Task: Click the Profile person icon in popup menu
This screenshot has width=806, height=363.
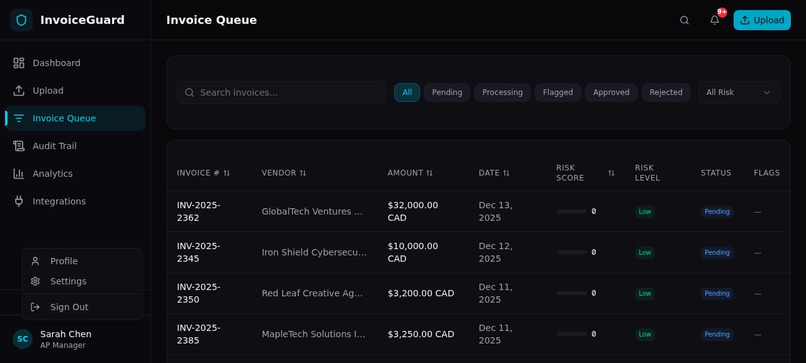Action: click(x=35, y=261)
